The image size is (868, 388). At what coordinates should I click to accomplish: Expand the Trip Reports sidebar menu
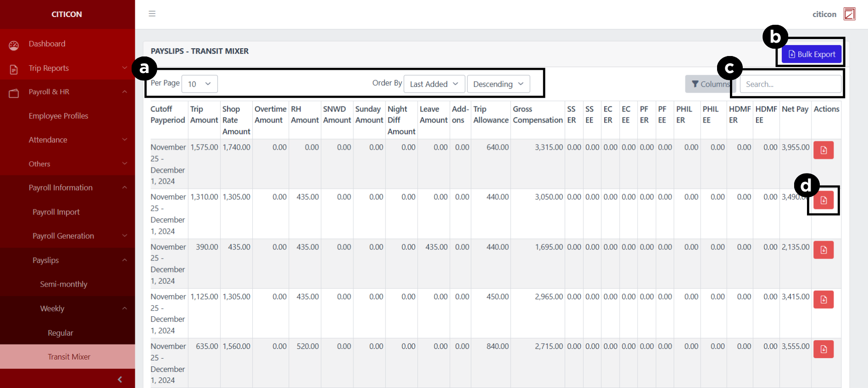coord(67,68)
